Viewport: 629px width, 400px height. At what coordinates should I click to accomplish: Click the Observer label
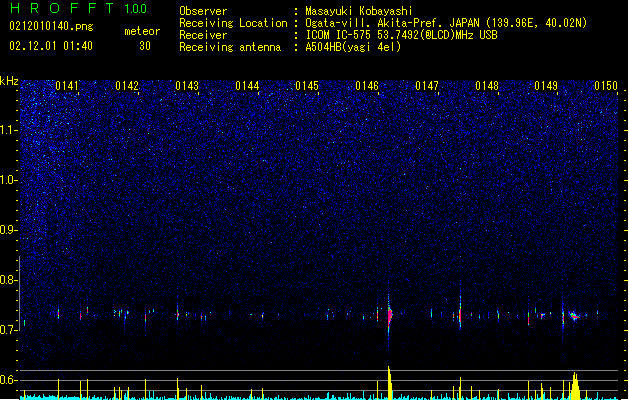point(203,11)
